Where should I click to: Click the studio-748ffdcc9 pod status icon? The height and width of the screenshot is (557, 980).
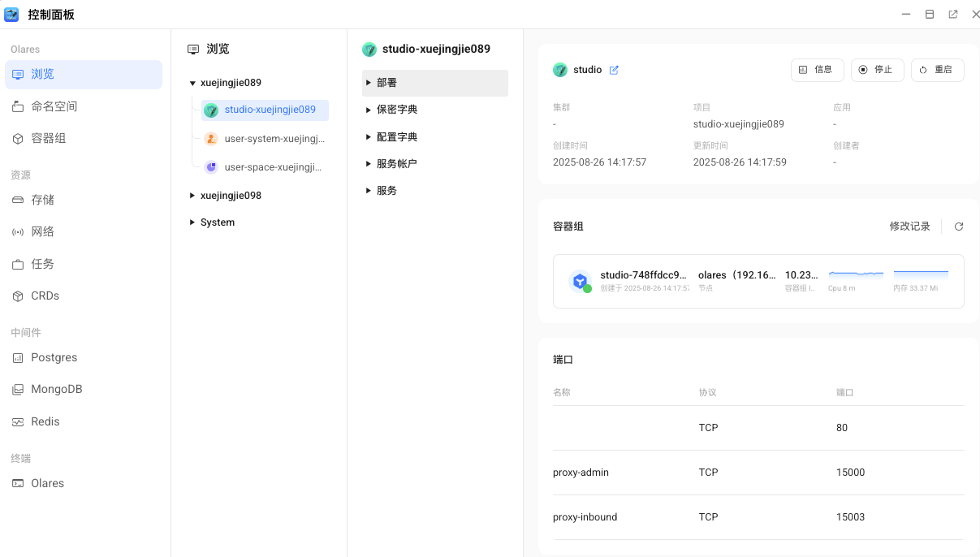point(580,282)
